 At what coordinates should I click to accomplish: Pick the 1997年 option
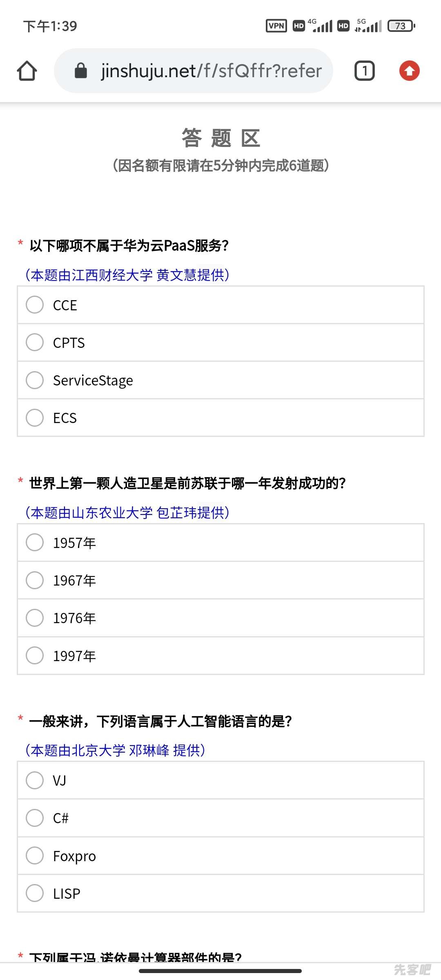point(35,655)
